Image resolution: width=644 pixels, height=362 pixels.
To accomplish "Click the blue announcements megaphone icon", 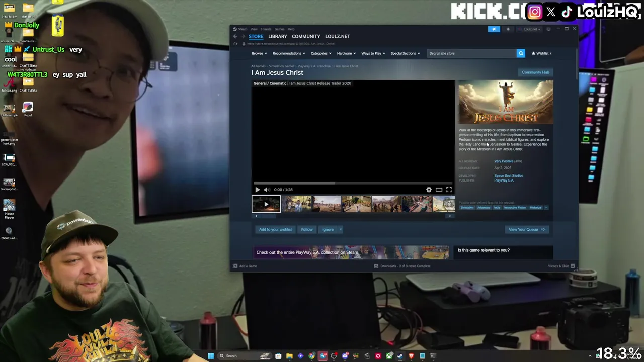I will 494,29.
